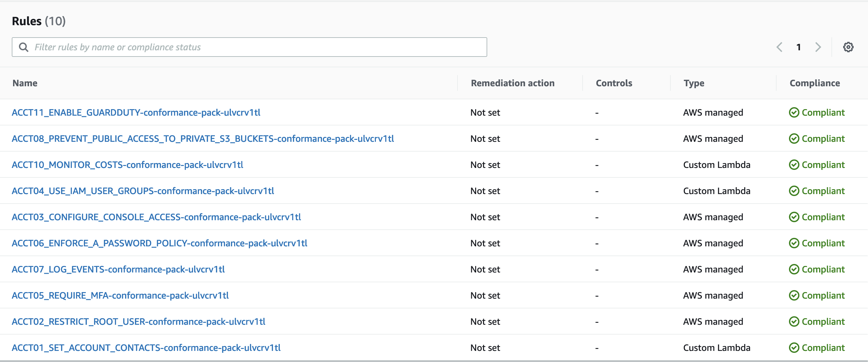Screen dimensions: 868x362
Task: Open ACCT08_PREVENT_PUBLIC_ACCESS S3 buckets rule
Action: pyautogui.click(x=203, y=139)
